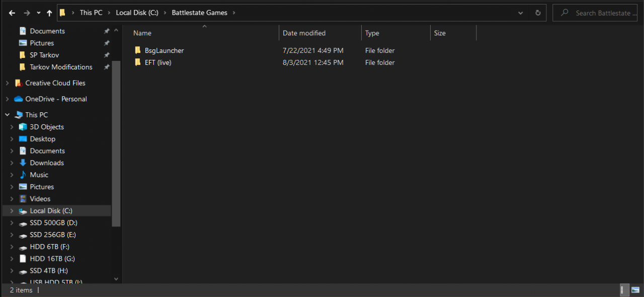The height and width of the screenshot is (297, 644).
Task: Switch to large icons view layout
Action: 635,290
